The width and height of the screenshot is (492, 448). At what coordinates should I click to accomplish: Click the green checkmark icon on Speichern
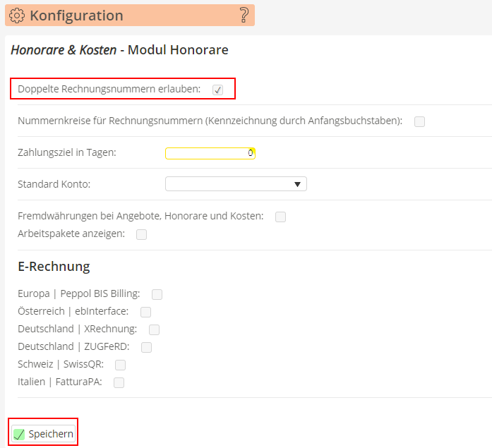(19, 434)
